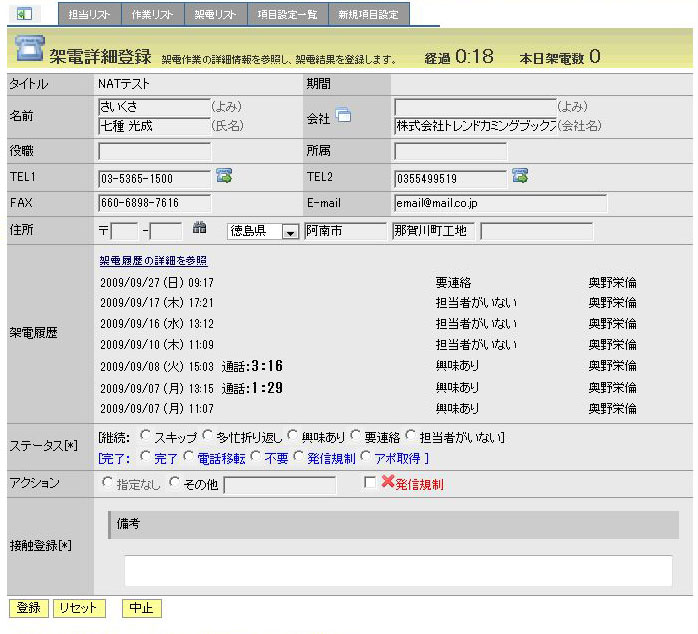
Task: Click the empty building address field
Action: (x=536, y=232)
